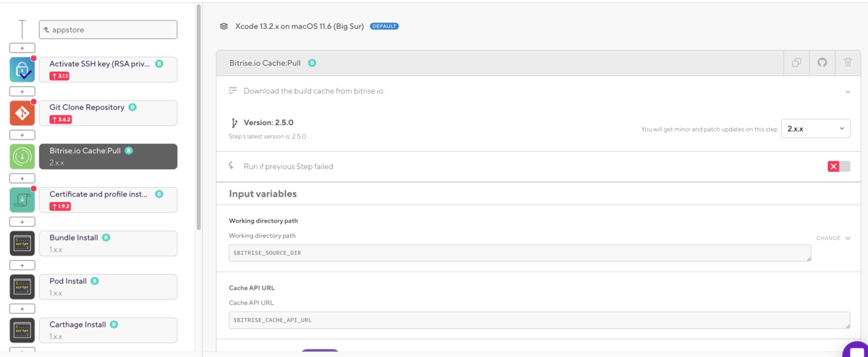Image resolution: width=868 pixels, height=357 pixels.
Task: Click the Step's latest version is 2.5.0 text
Action: point(268,136)
